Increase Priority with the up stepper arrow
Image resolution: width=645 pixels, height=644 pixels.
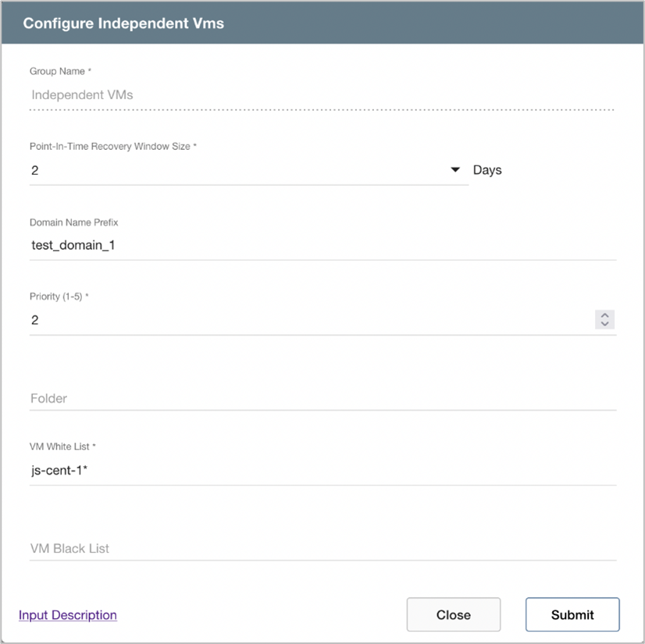(x=604, y=315)
